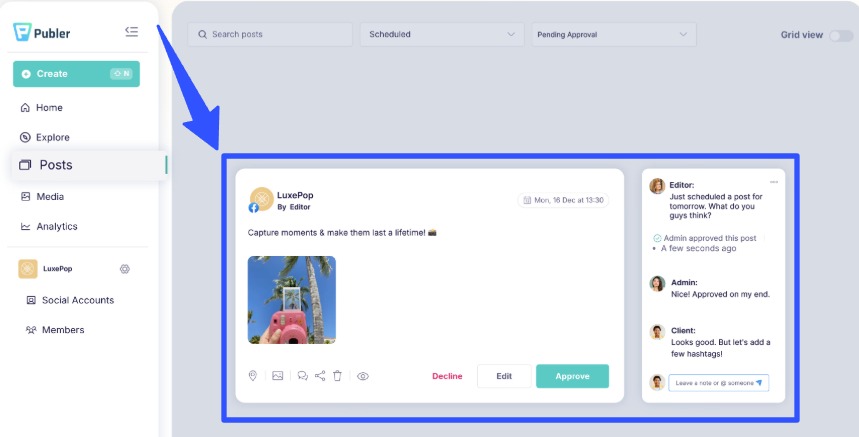The image size is (859, 437).
Task: Collapse the sidebar with the top icon
Action: point(131,32)
